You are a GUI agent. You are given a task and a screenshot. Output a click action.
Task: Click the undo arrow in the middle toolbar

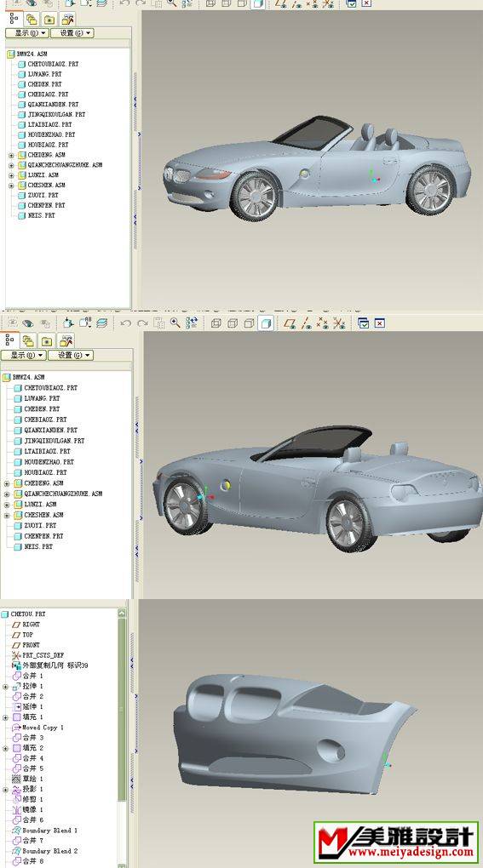pyautogui.click(x=125, y=323)
